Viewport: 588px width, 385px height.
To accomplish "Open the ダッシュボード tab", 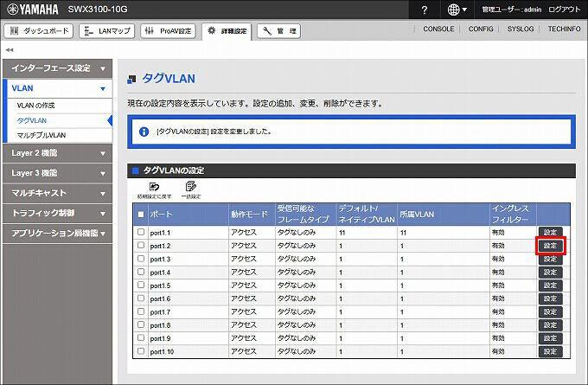I will click(x=40, y=31).
